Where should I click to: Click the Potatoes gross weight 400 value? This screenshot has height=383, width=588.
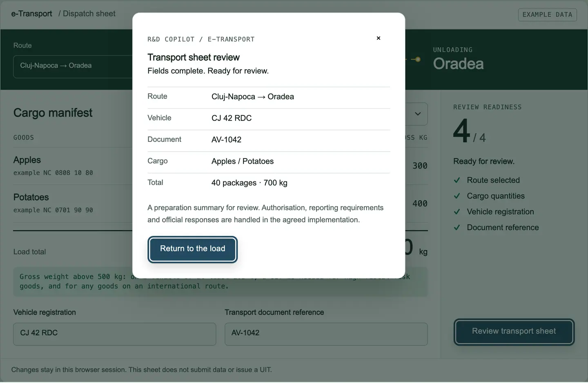420,204
